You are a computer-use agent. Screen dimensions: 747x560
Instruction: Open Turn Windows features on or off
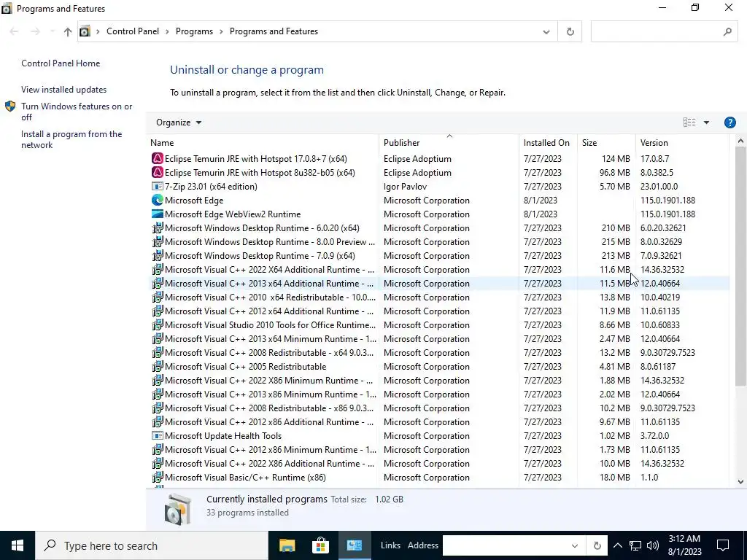click(77, 112)
